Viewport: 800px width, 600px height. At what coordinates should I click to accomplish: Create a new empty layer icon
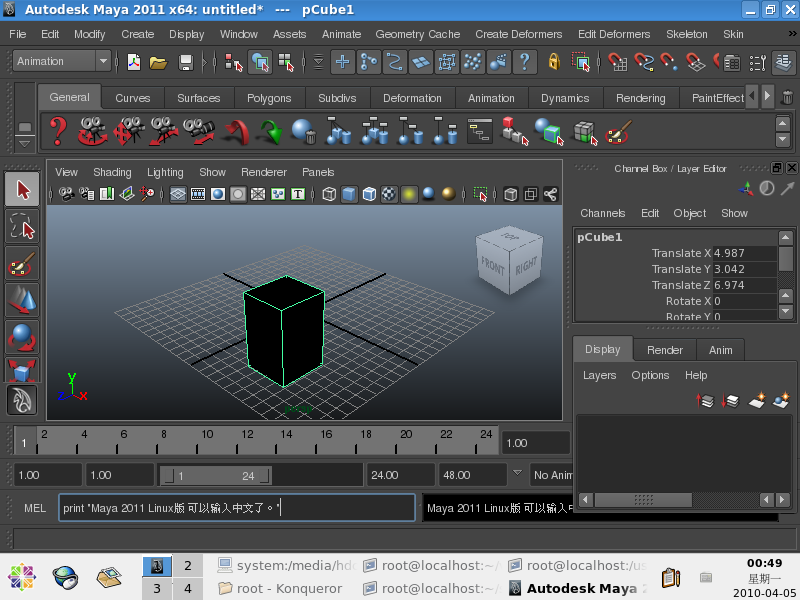pyautogui.click(x=757, y=400)
